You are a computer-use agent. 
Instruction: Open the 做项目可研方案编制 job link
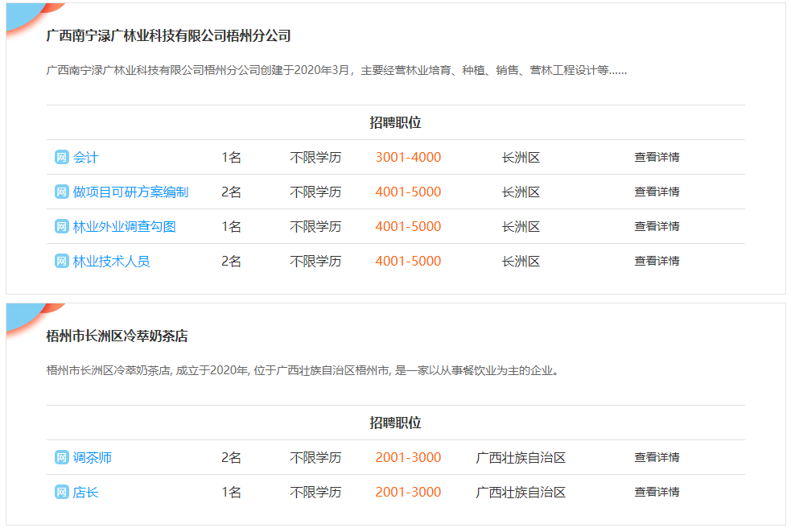130,192
